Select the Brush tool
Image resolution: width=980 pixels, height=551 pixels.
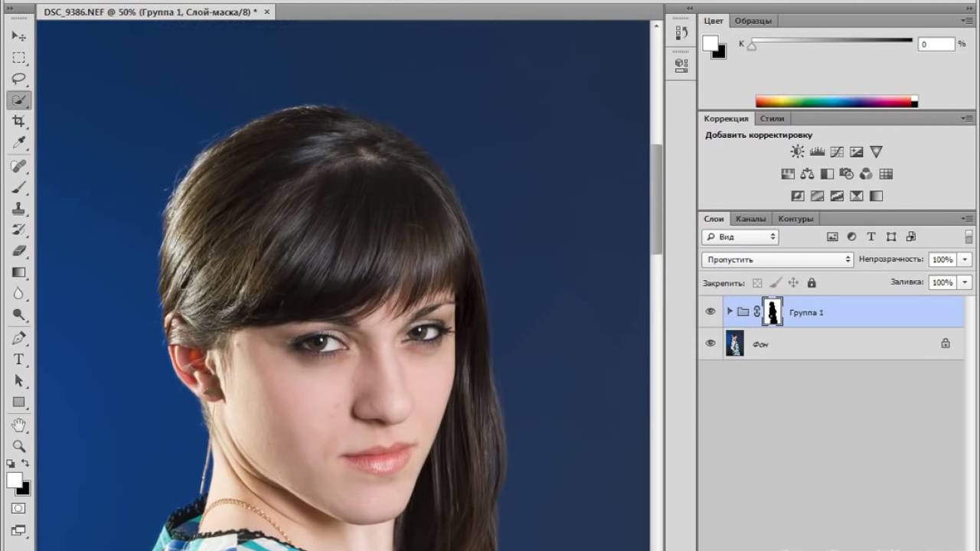click(x=19, y=187)
